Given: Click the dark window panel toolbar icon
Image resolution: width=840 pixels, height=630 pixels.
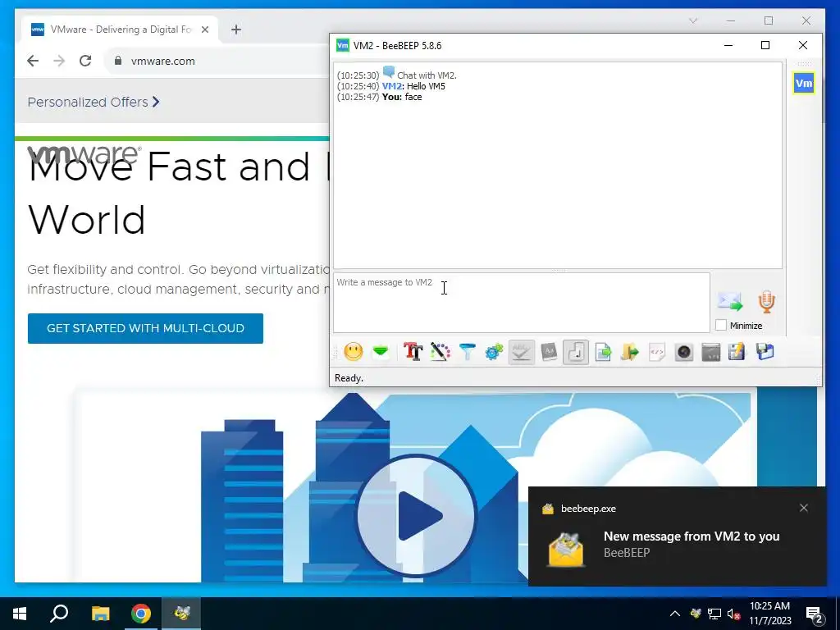Looking at the screenshot, I should [x=711, y=352].
